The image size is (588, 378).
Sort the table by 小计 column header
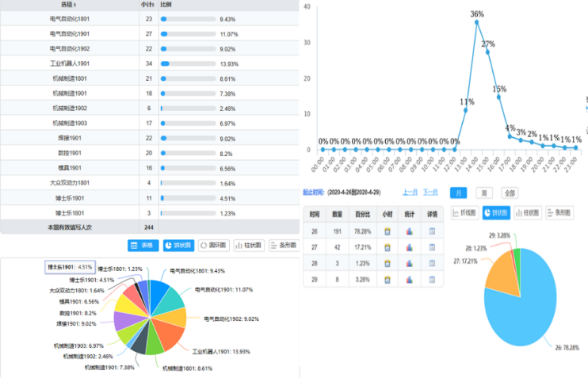tap(148, 5)
